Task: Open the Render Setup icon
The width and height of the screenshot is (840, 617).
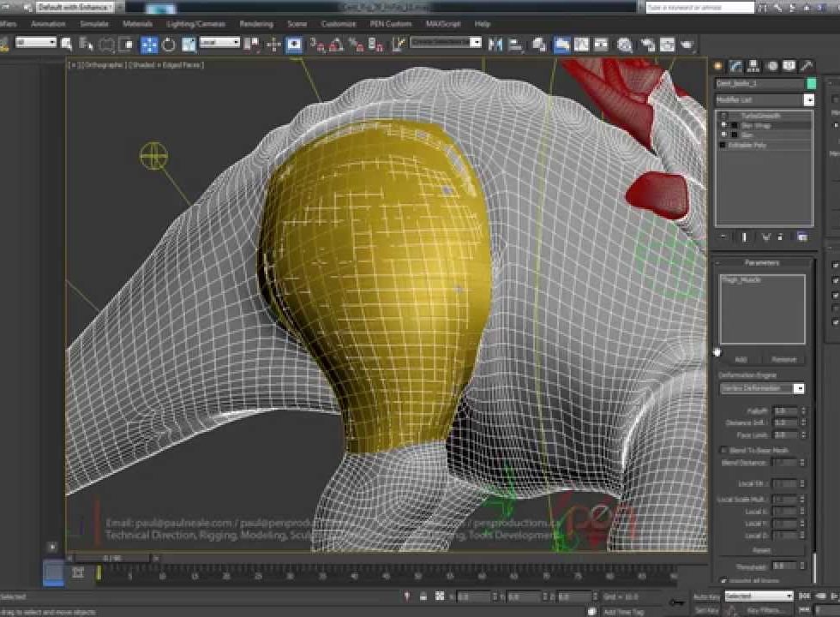Action: [x=648, y=45]
